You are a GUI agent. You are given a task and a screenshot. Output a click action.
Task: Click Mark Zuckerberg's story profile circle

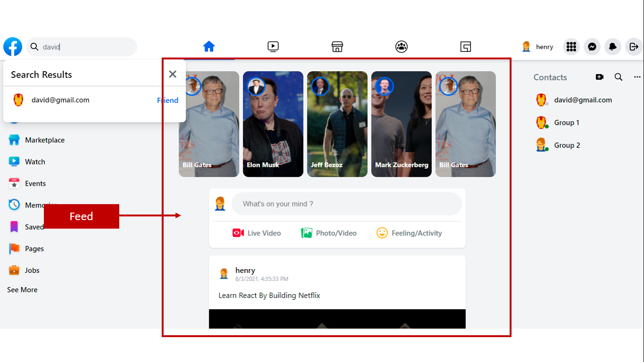point(384,86)
